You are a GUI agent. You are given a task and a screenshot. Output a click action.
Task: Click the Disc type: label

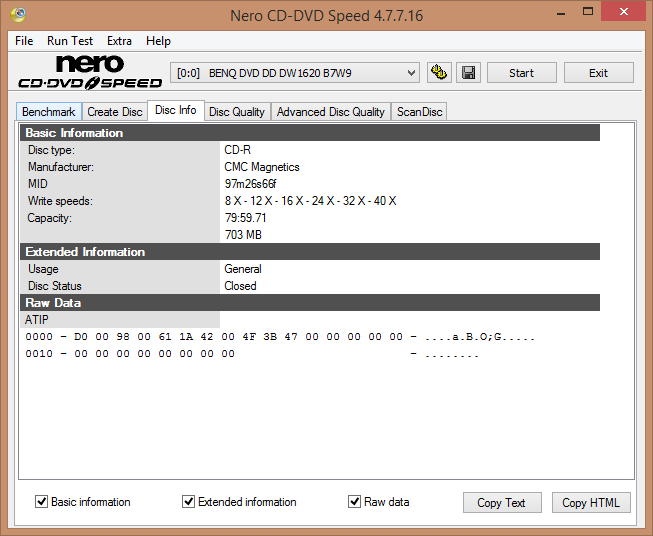[51, 150]
